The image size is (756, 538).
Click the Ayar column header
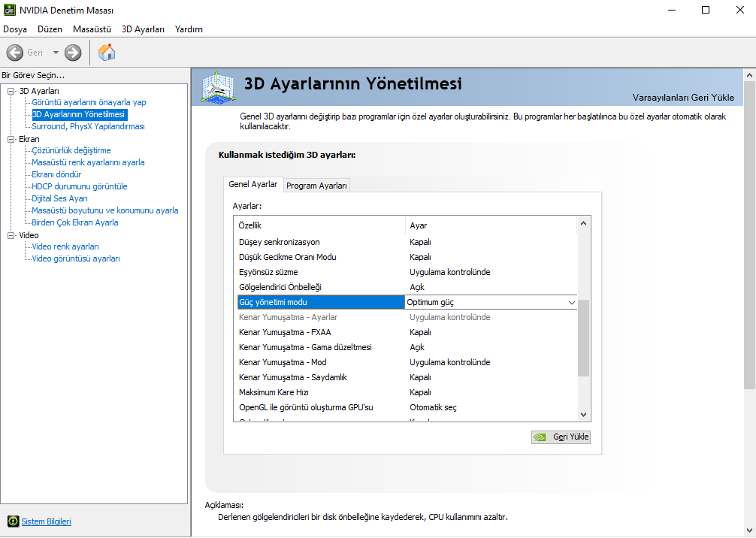click(x=491, y=225)
